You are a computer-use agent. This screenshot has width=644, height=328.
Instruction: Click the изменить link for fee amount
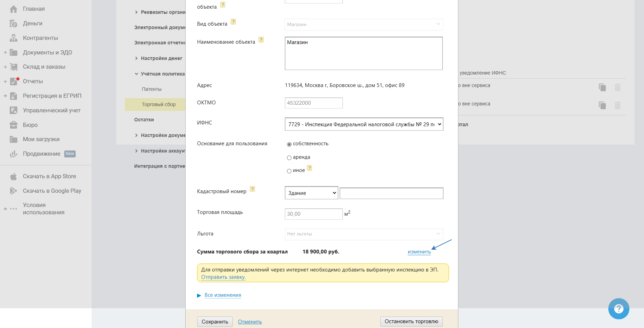(x=419, y=252)
